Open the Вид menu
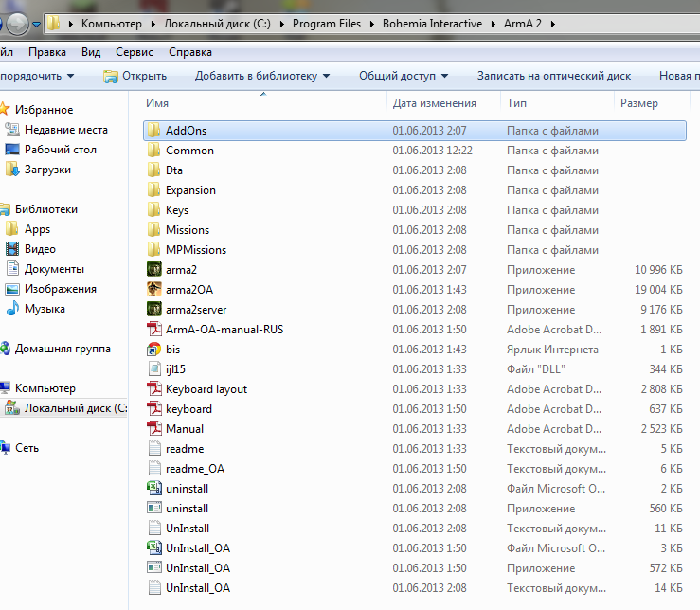Viewport: 700px width, 610px height. (x=91, y=52)
